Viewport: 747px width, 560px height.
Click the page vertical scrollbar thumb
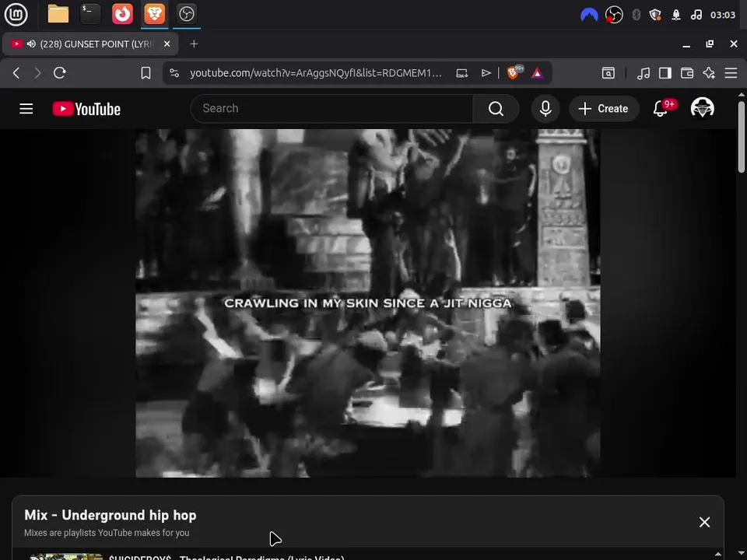742,137
